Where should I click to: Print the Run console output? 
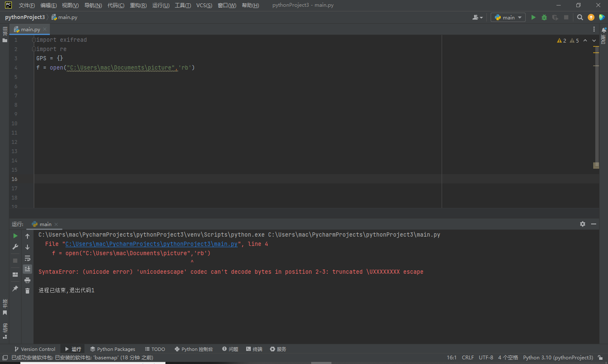[27, 280]
